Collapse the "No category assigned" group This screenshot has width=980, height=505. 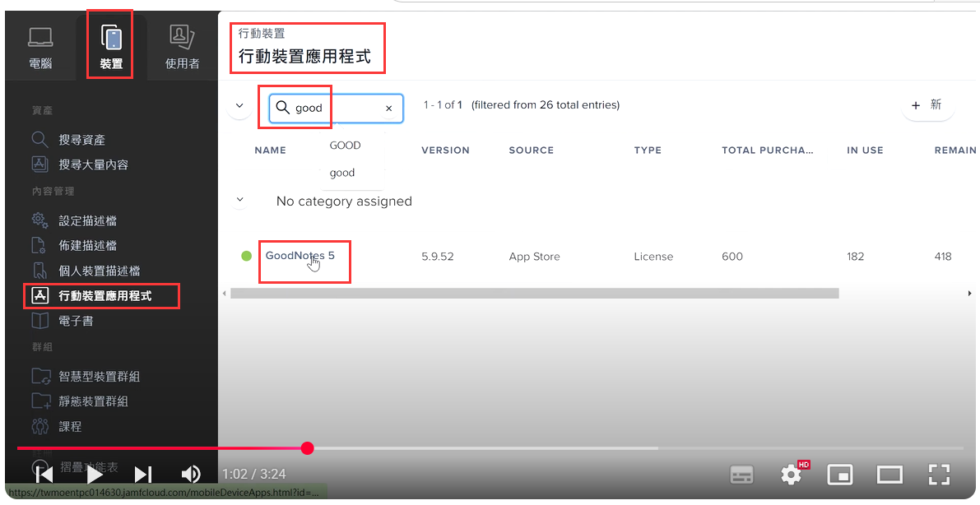(239, 201)
